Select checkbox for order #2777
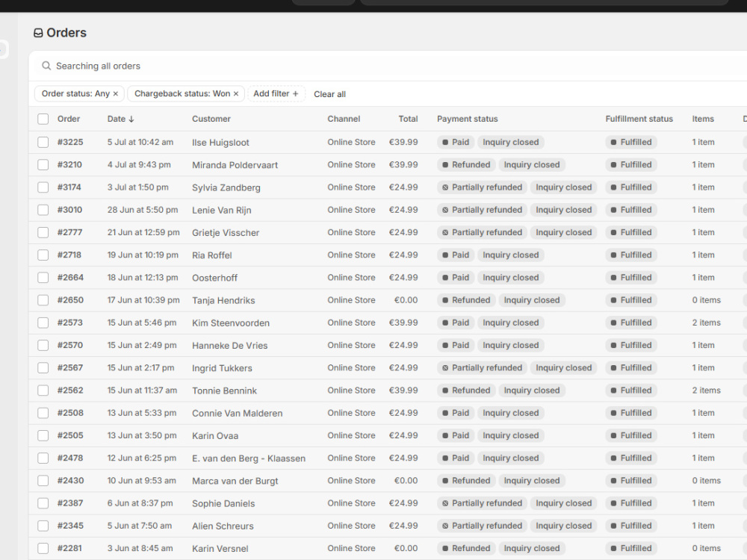Viewport: 747px width, 560px height. pyautogui.click(x=43, y=232)
